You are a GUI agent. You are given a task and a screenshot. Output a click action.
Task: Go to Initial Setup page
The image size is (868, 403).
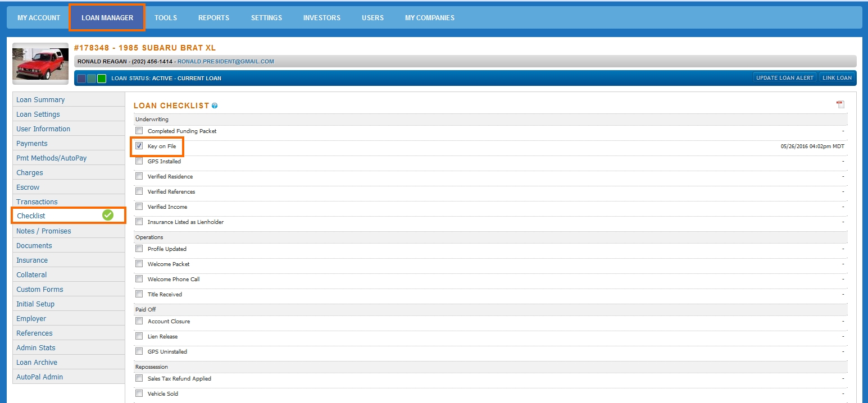(69, 304)
